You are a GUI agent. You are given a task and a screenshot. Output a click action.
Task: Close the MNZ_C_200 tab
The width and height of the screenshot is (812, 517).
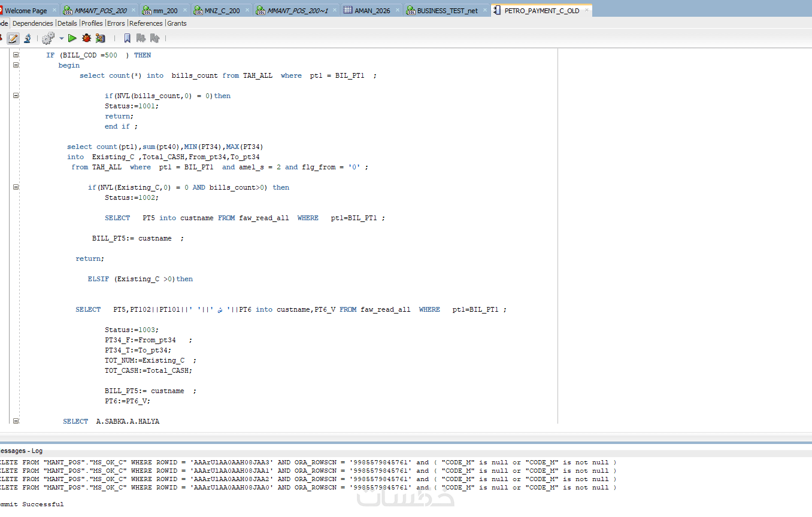click(248, 10)
